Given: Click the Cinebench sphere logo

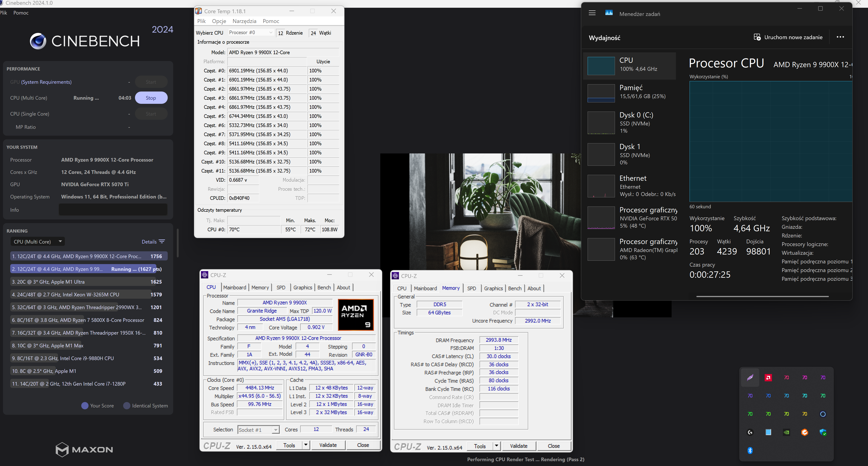Looking at the screenshot, I should coord(38,41).
